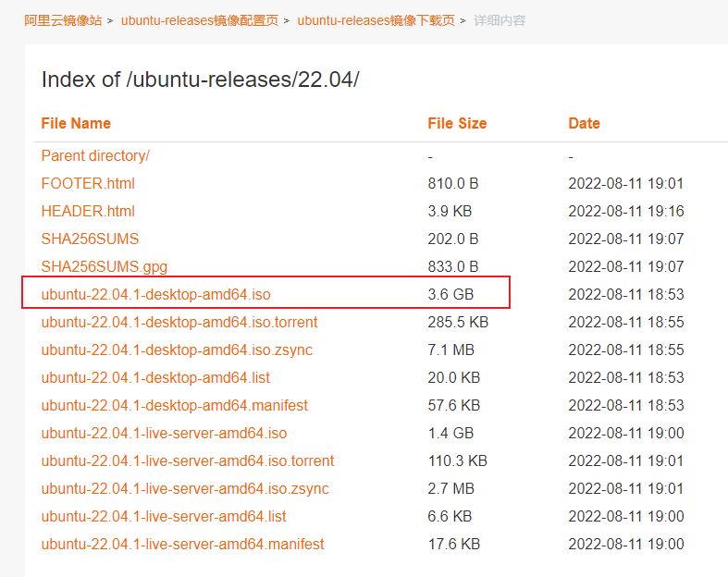Select the 1.4 GB file size cell
728x577 pixels.
[450, 433]
